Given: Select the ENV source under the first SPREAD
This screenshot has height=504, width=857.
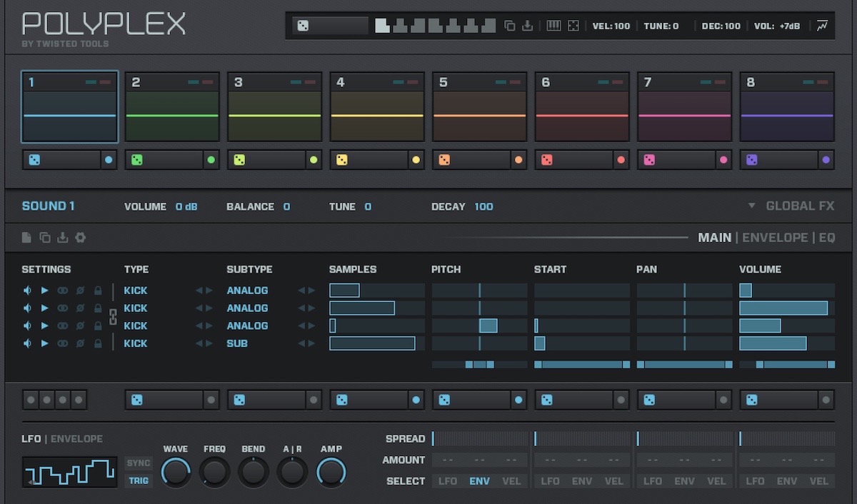Looking at the screenshot, I should point(480,481).
